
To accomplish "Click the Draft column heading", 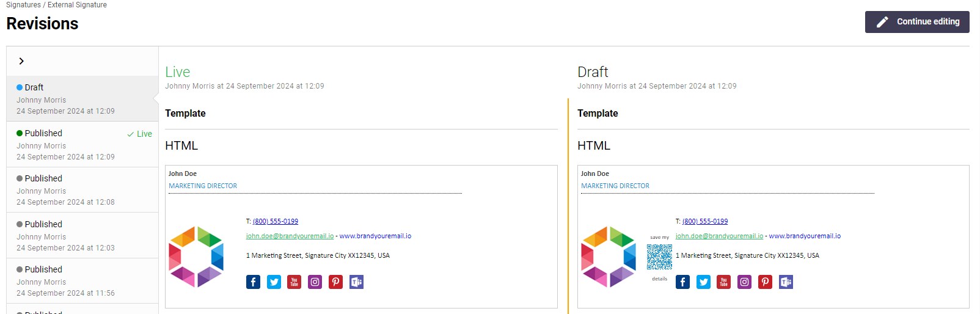I will 593,72.
